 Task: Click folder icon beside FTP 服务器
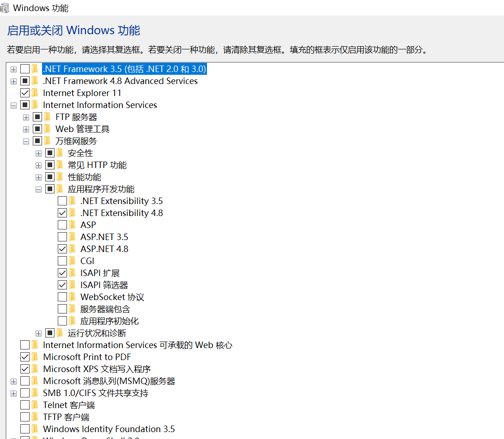pyautogui.click(x=48, y=117)
